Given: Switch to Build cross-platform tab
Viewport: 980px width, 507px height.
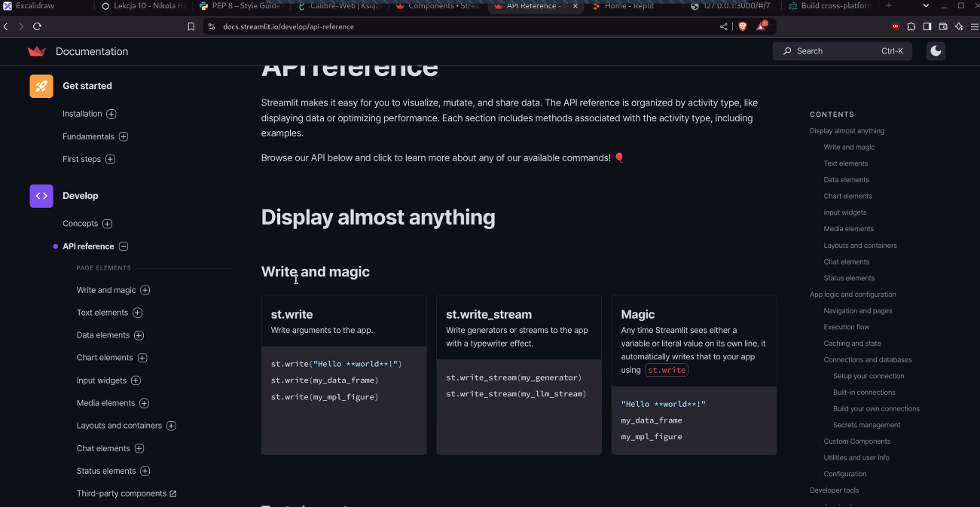Looking at the screenshot, I should tap(830, 5).
